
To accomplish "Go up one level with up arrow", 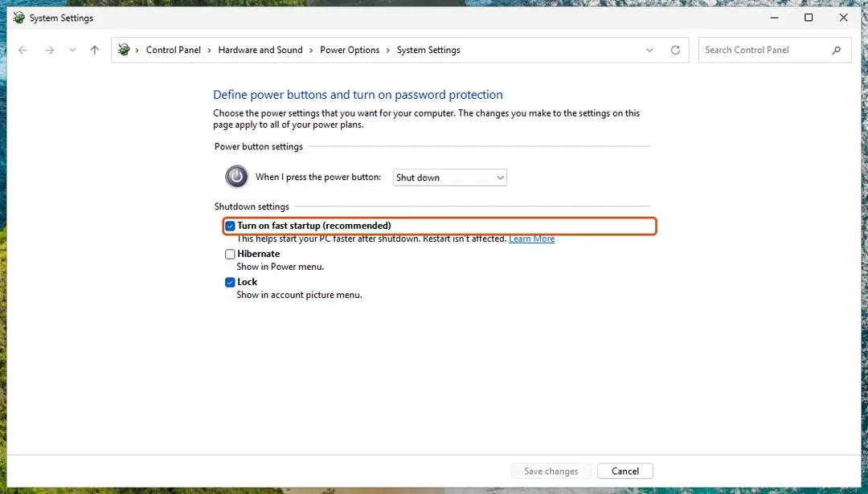I will 95,50.
